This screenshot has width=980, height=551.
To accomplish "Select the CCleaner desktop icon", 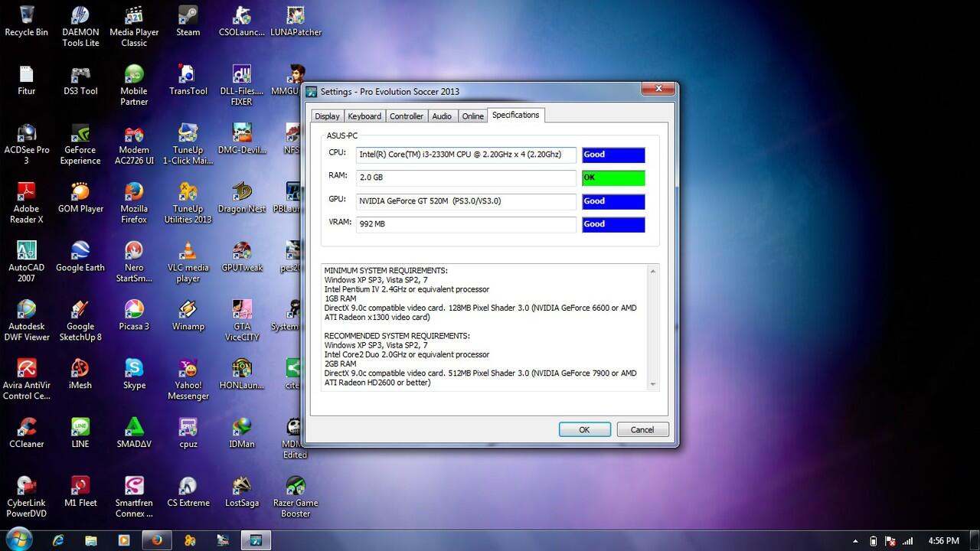I will [27, 434].
